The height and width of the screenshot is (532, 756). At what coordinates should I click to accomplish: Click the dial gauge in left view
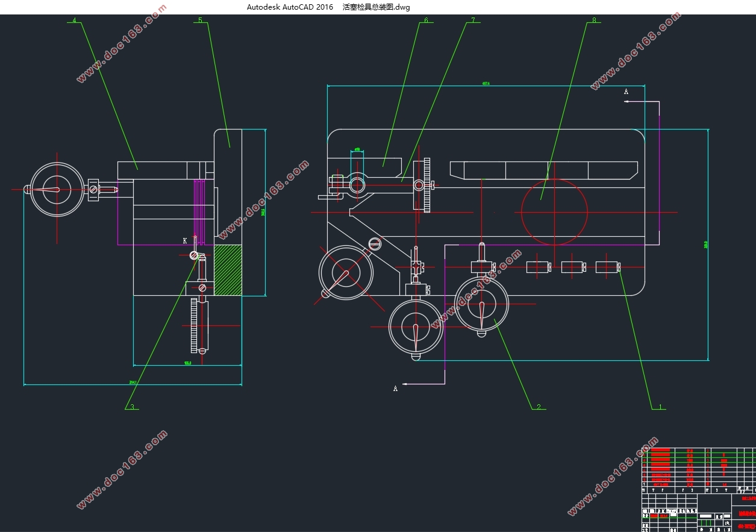pyautogui.click(x=57, y=190)
